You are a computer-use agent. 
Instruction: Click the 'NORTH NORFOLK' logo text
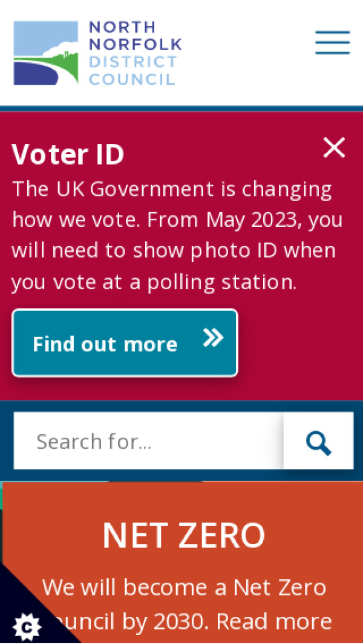tap(135, 36)
